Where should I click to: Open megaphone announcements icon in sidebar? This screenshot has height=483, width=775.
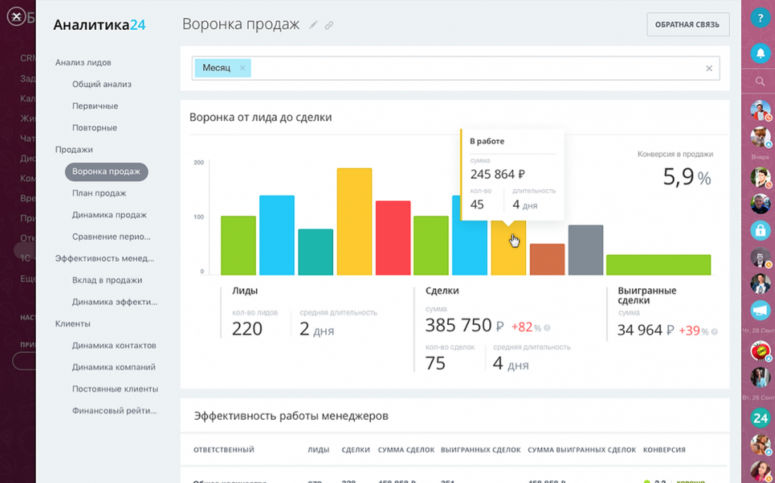click(760, 310)
